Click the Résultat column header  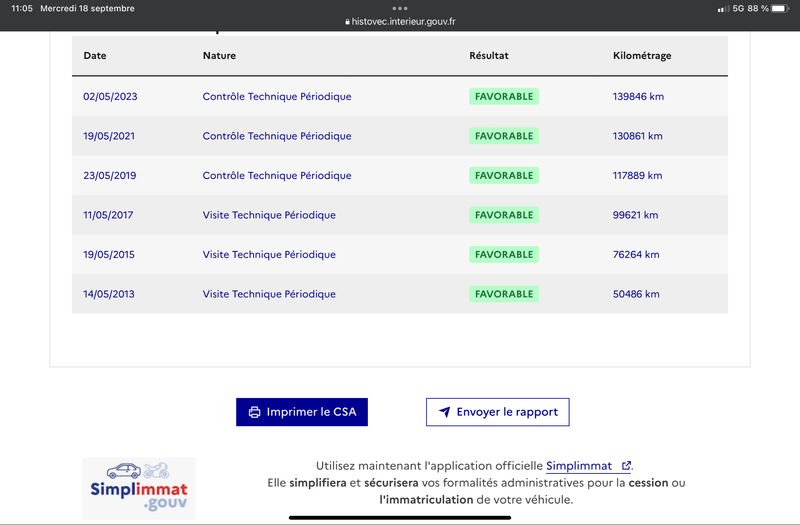[489, 56]
